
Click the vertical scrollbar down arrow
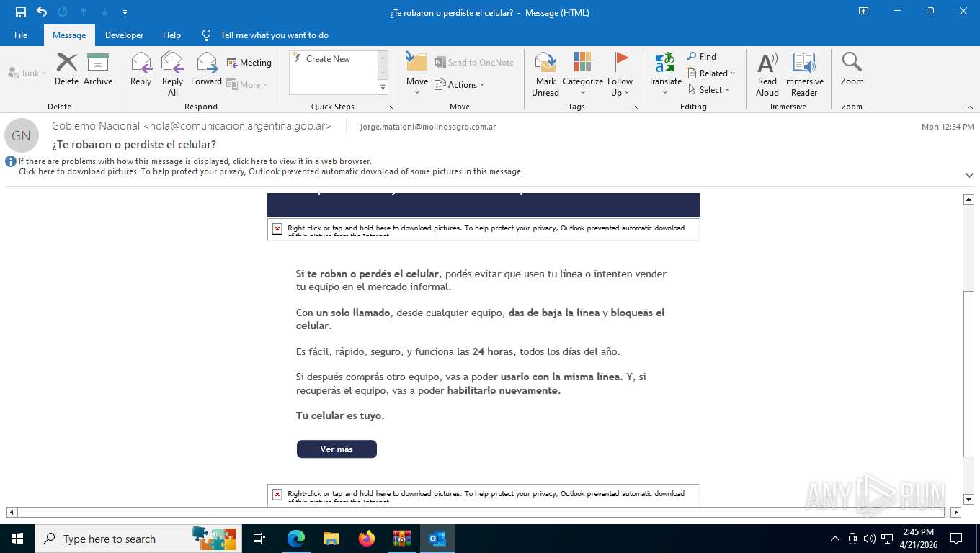(969, 499)
